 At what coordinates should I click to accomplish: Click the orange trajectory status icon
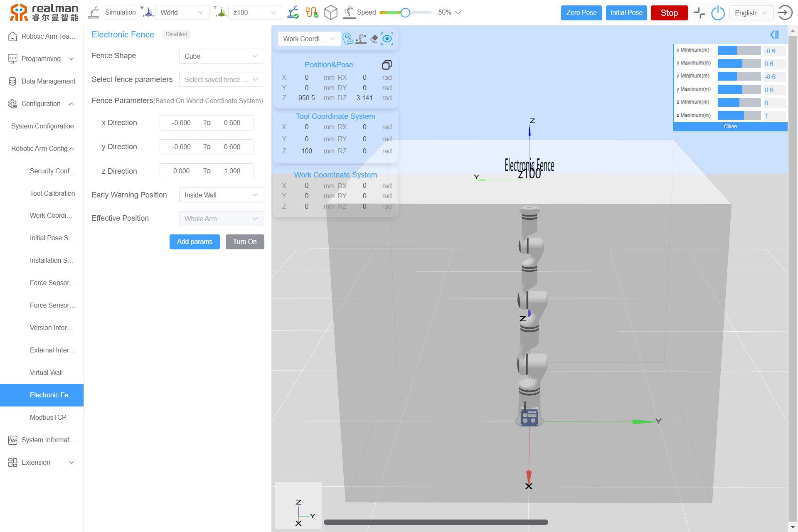[x=312, y=12]
